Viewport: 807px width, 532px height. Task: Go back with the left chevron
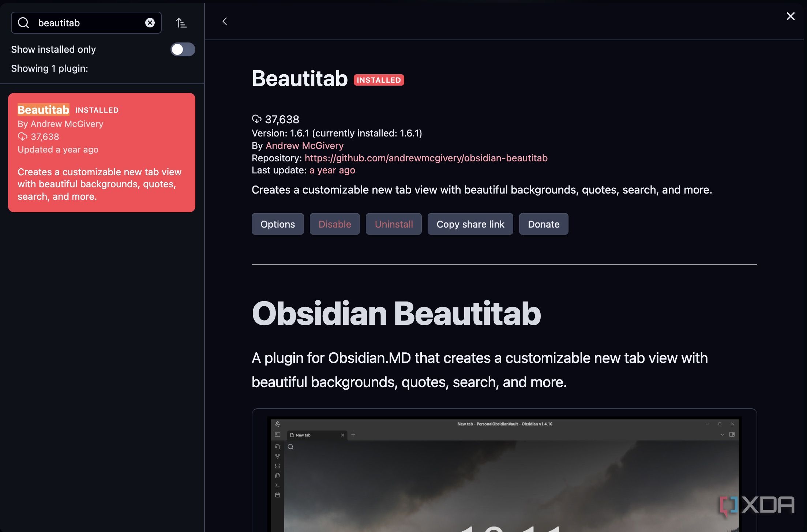pos(225,22)
